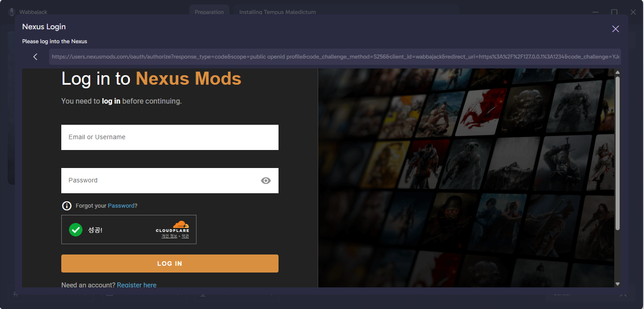Maximize the Wabbajack window
This screenshot has height=309, width=644.
click(614, 12)
